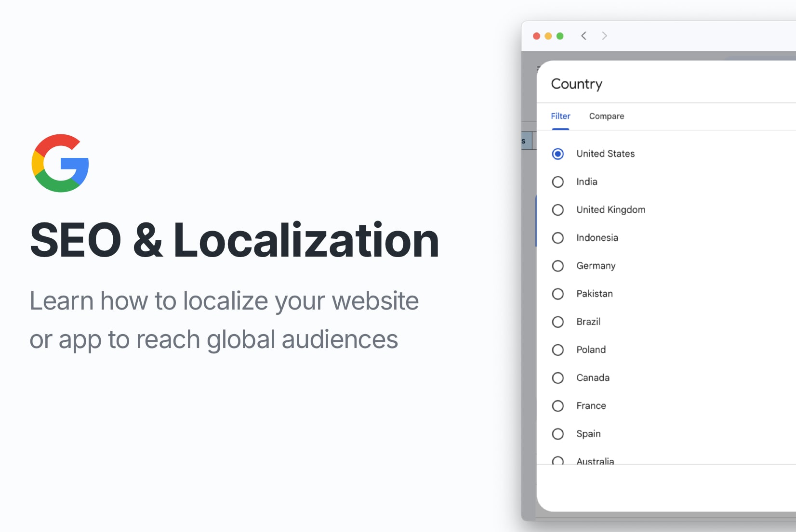This screenshot has width=796, height=532.
Task: Open the Compare tab
Action: (x=606, y=116)
